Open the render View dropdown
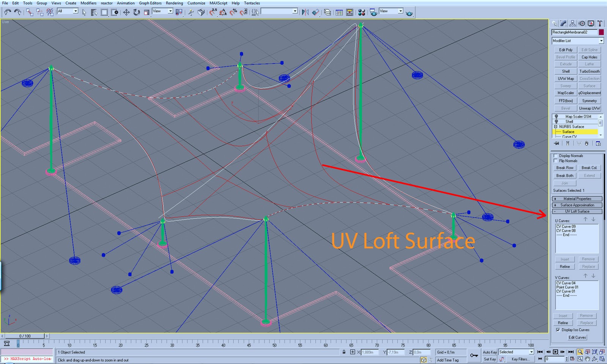Viewport: 607px width, 364px height. (x=391, y=11)
